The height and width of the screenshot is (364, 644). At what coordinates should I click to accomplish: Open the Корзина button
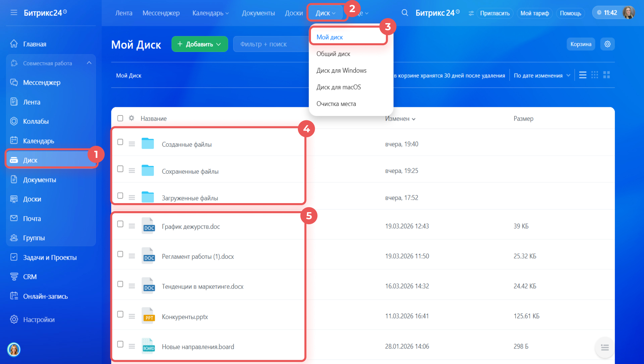(581, 44)
